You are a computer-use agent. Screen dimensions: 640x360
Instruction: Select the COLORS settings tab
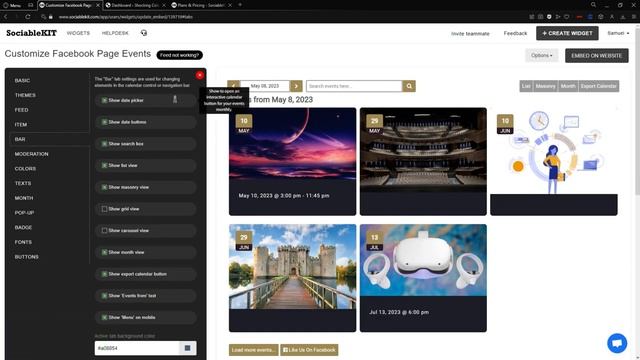(x=25, y=169)
